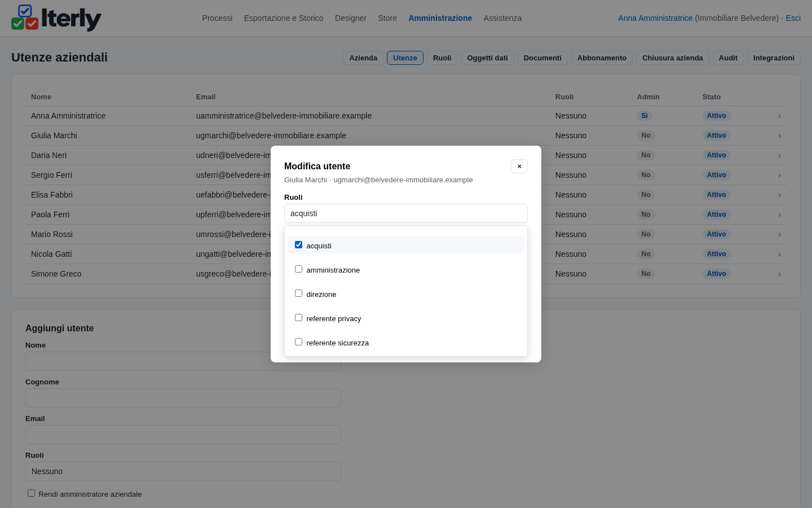The image size is (812, 508).
Task: Close the Modifica utente dialog
Action: 519,166
